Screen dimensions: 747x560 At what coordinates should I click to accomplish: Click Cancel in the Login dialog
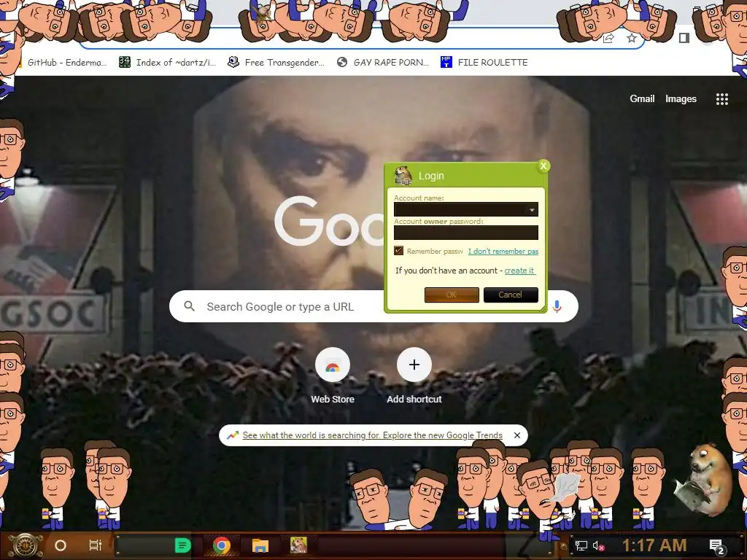pos(511,295)
